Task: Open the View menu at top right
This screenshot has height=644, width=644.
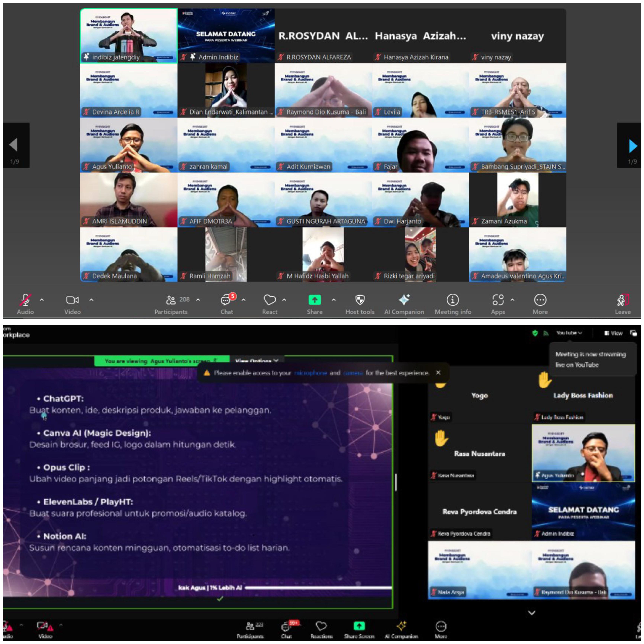Action: point(614,333)
